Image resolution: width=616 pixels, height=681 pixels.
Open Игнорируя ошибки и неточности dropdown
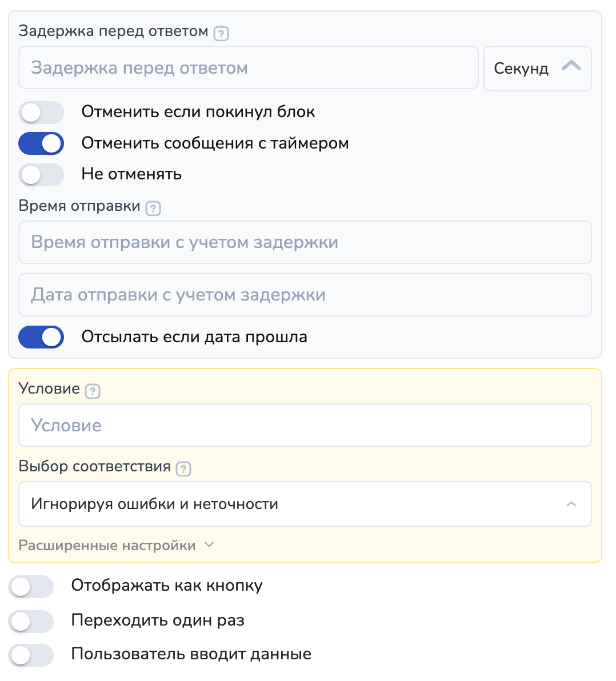[305, 504]
